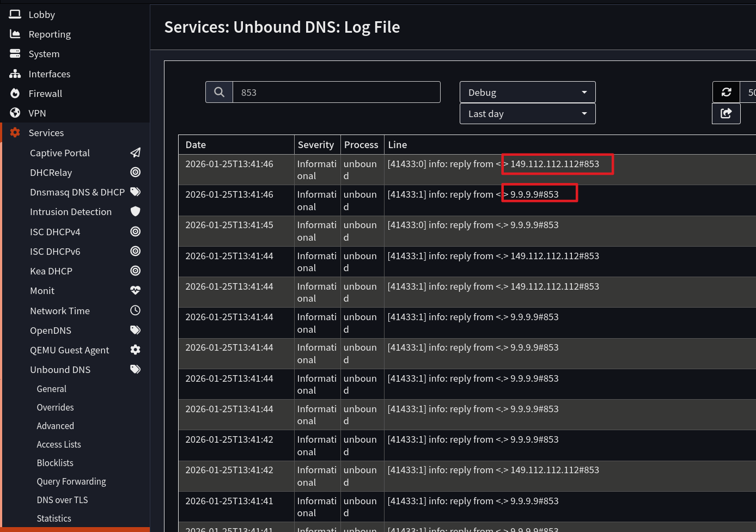The width and height of the screenshot is (756, 532).
Task: Click the refresh log icon
Action: click(726, 91)
